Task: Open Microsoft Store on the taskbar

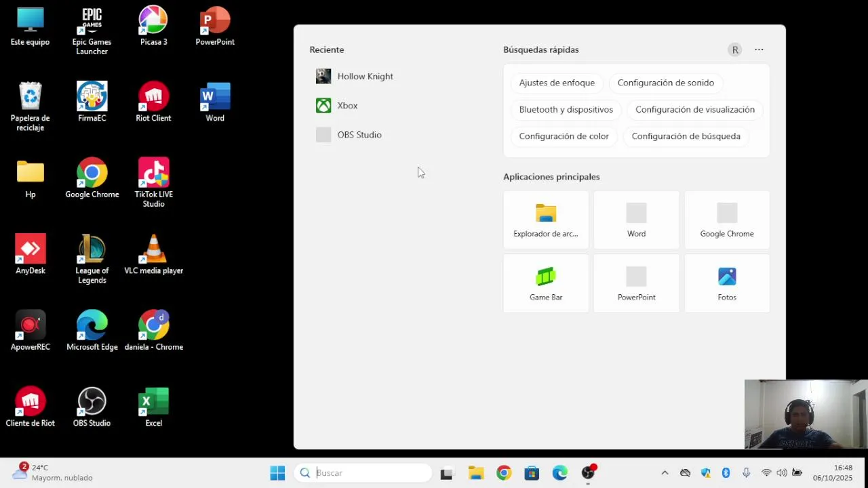Action: tap(532, 473)
